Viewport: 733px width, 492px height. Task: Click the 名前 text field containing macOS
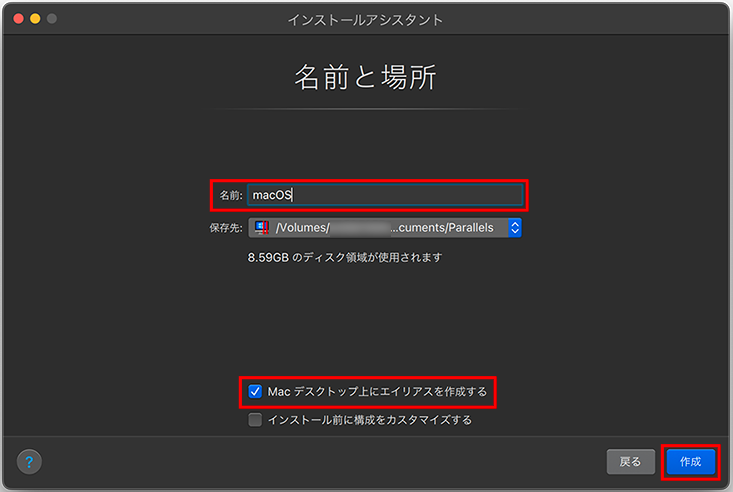(385, 195)
